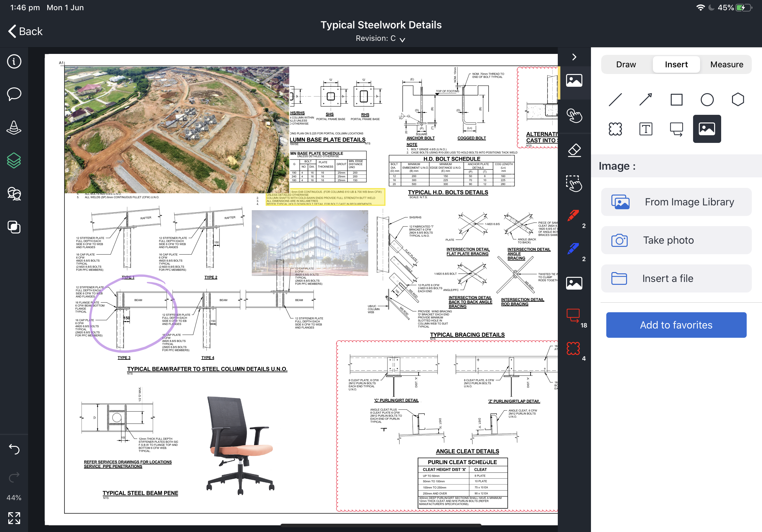Image resolution: width=762 pixels, height=532 pixels.
Task: Choose the red callout favorite tool
Action: [x=573, y=315]
